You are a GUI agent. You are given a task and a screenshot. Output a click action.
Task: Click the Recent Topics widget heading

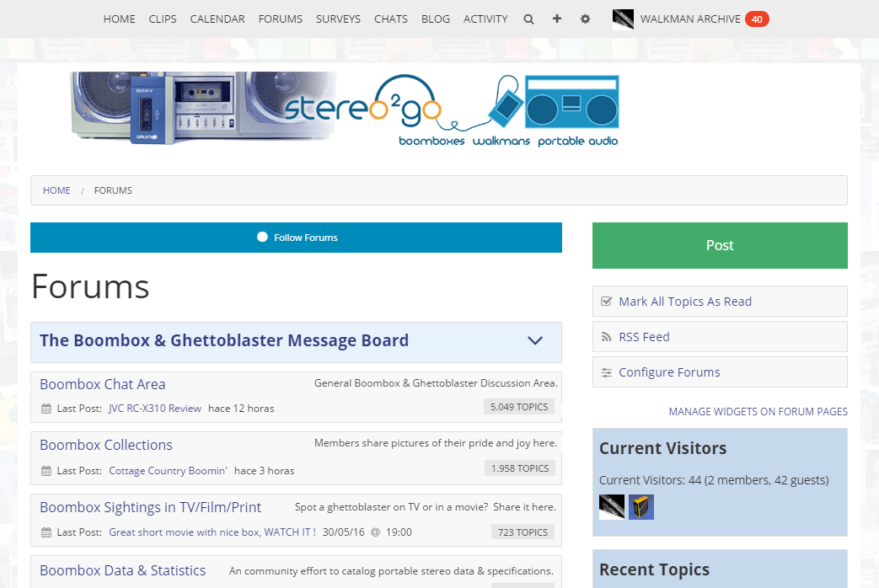[654, 569]
